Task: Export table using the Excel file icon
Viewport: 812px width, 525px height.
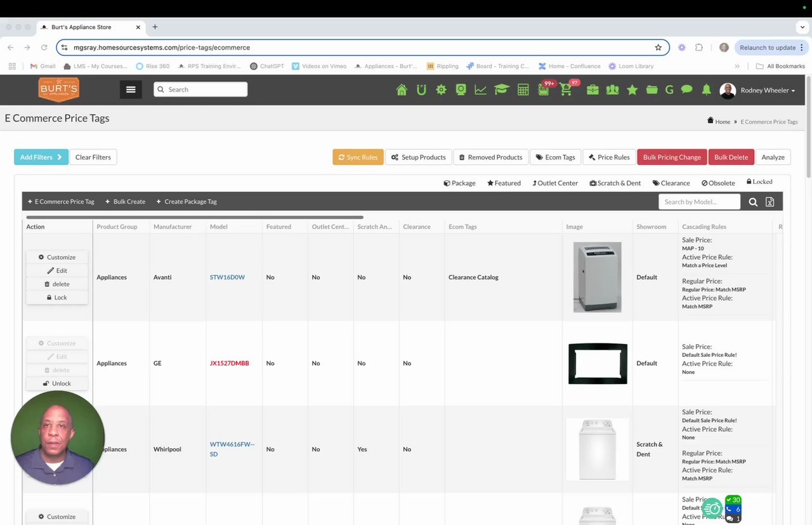Action: coord(769,202)
